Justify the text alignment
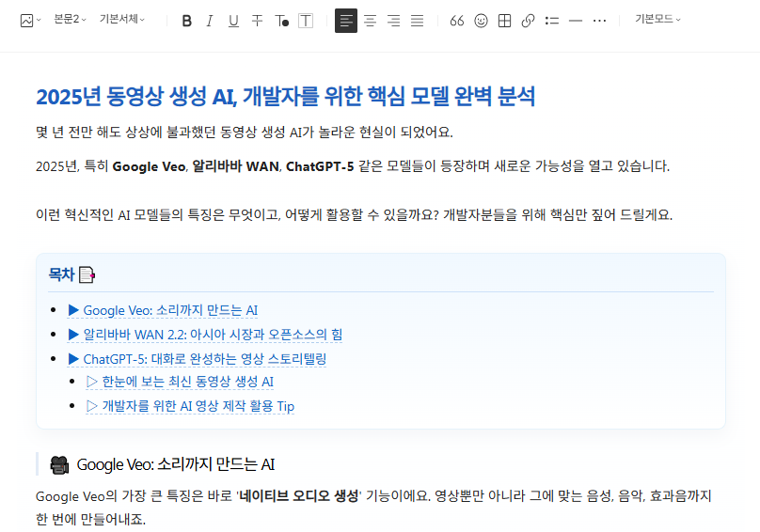760x532 pixels. coord(417,21)
